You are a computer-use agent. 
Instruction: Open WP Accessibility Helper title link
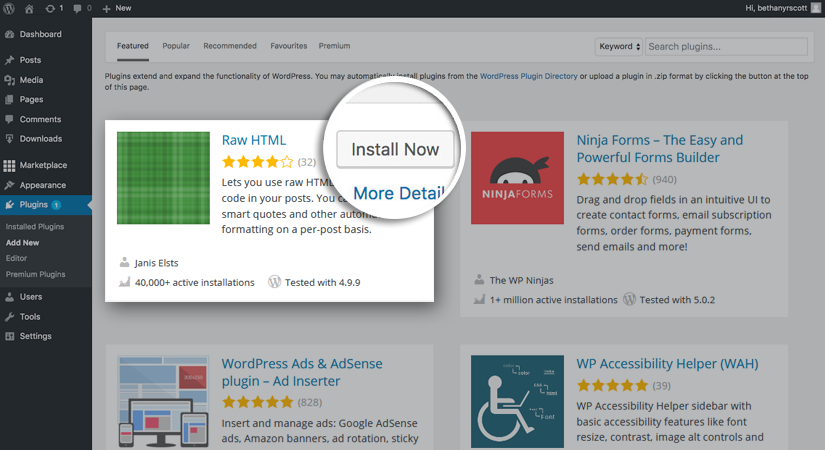(667, 364)
